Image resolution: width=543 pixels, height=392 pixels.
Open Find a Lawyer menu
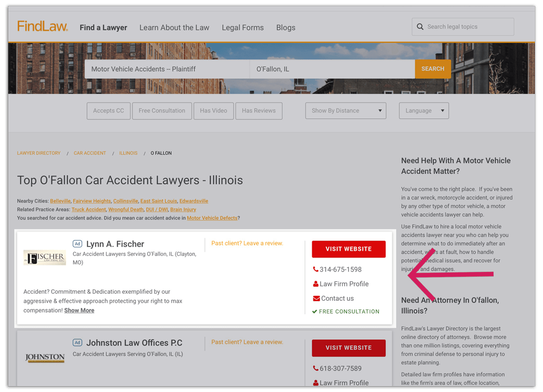103,27
